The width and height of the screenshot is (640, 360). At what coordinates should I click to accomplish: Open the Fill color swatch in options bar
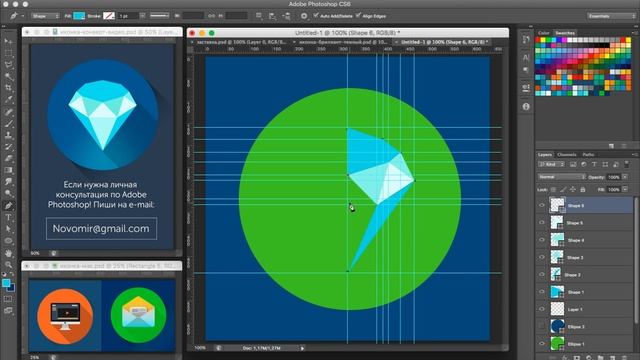[x=79, y=16]
